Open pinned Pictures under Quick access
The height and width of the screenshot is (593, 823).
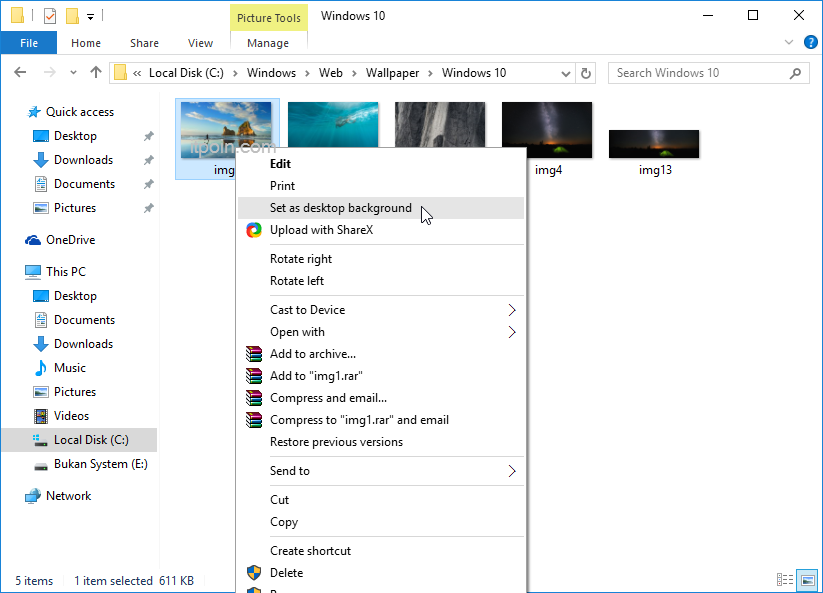(x=75, y=208)
